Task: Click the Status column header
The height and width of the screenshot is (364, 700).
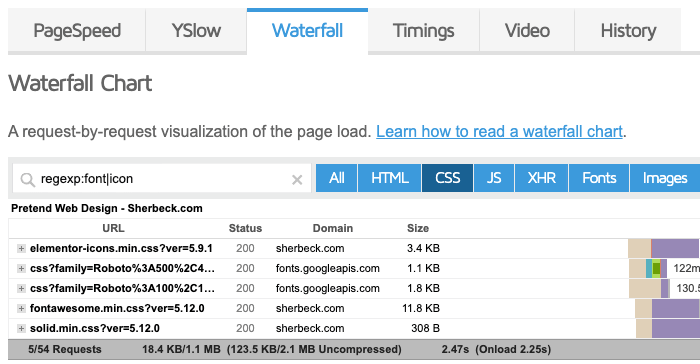Action: point(245,228)
